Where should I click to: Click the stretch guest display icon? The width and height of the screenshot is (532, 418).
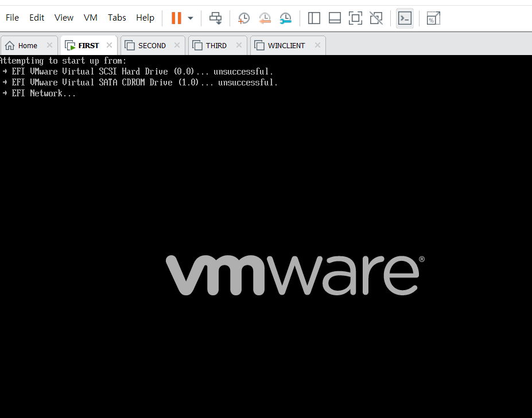coord(433,18)
